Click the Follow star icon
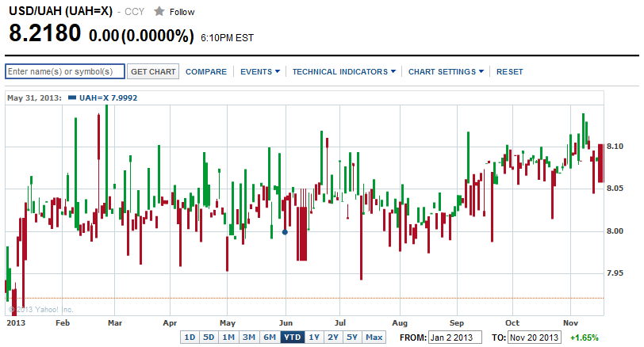The width and height of the screenshot is (644, 347). click(159, 11)
